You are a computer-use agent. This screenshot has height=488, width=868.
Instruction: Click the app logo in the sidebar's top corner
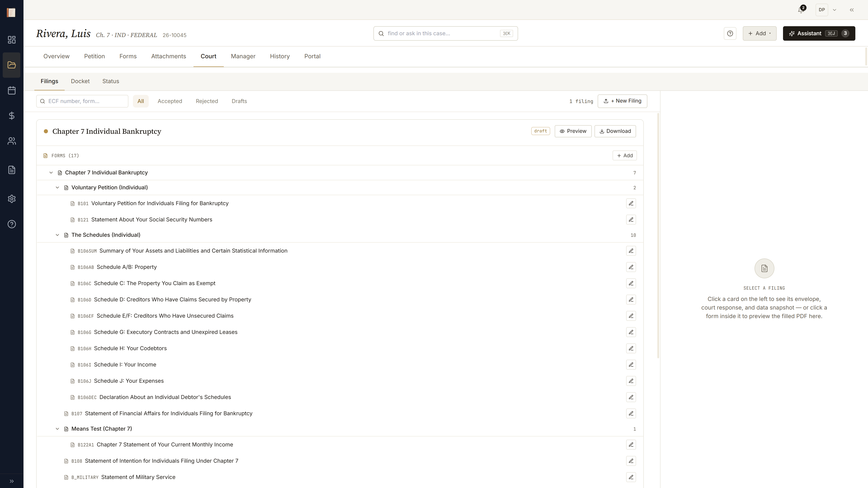11,12
